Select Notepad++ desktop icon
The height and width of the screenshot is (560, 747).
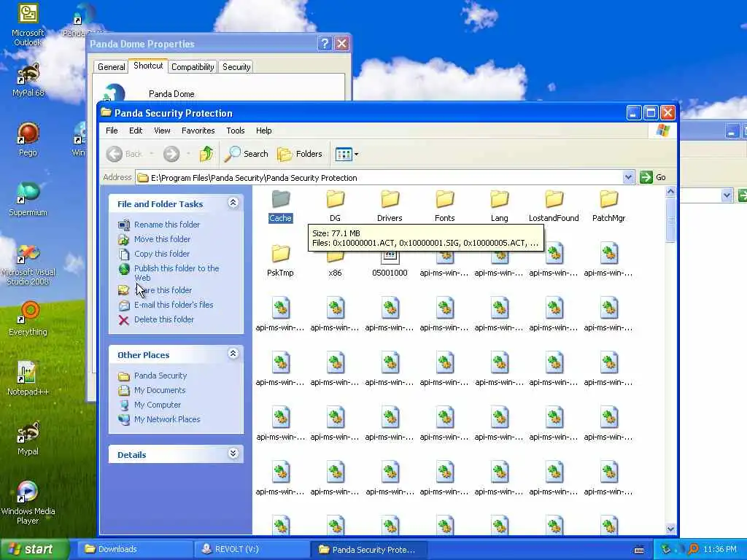(28, 378)
